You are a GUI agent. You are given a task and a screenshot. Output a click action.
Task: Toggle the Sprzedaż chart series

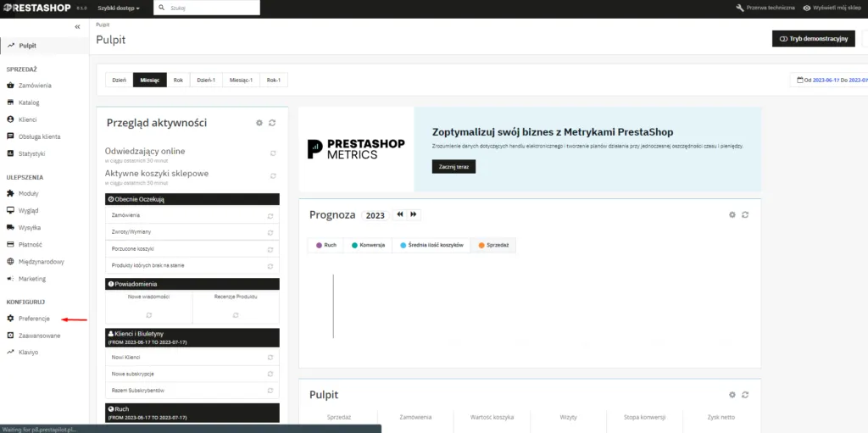[492, 245]
